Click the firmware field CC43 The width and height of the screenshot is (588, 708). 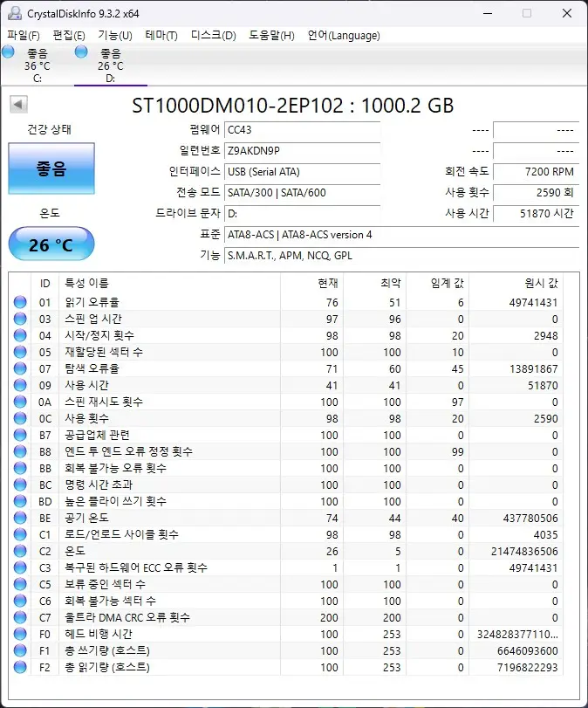click(x=303, y=130)
